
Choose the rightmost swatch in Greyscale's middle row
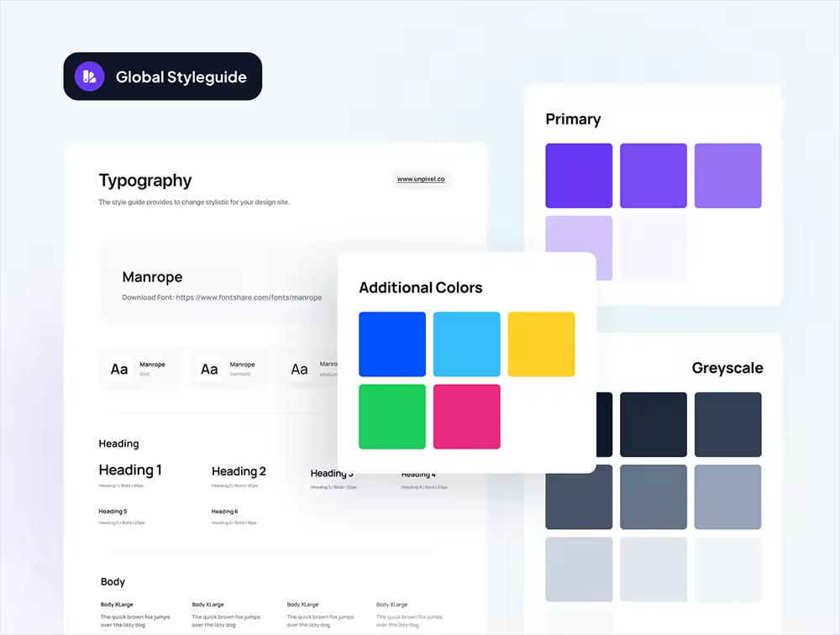tap(727, 496)
